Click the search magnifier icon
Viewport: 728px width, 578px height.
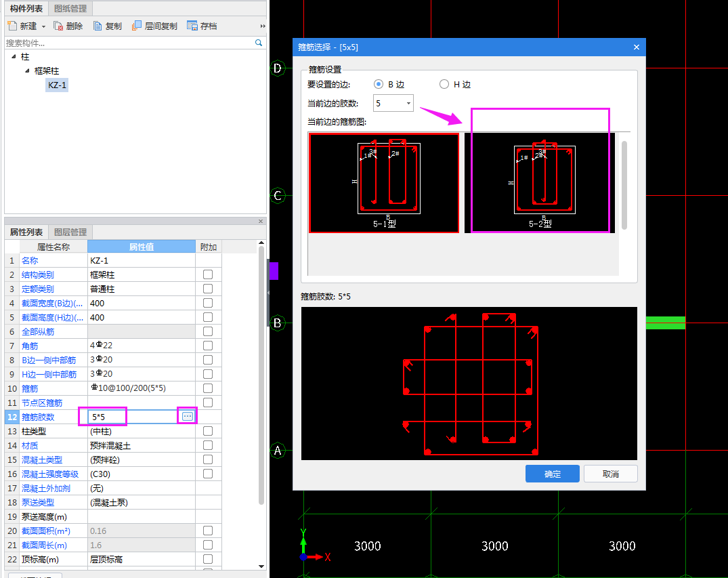[x=259, y=43]
